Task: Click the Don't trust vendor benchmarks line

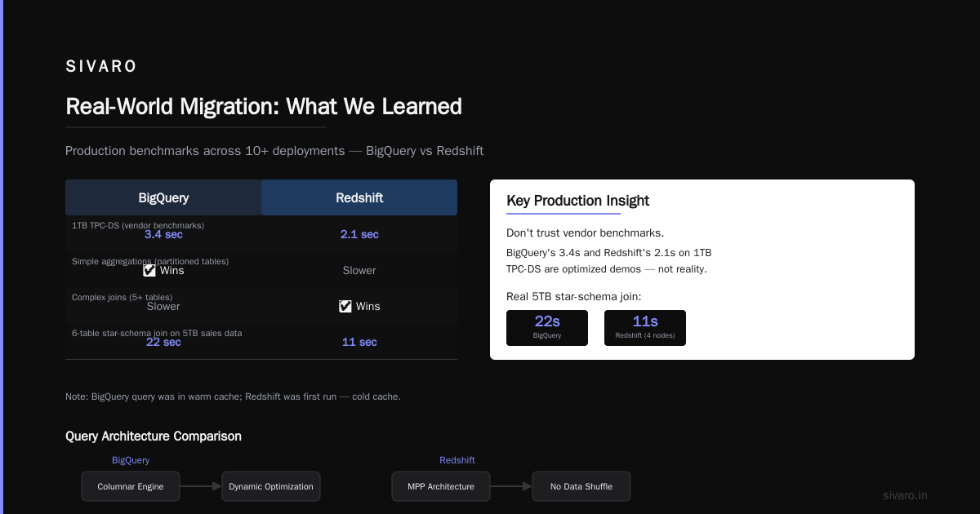Action: click(x=586, y=233)
